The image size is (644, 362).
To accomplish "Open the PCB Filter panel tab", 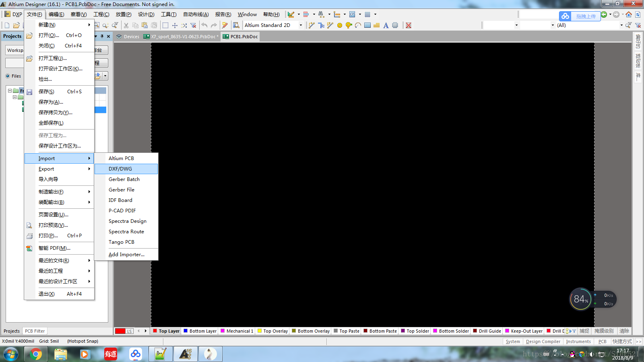I will coord(35,331).
